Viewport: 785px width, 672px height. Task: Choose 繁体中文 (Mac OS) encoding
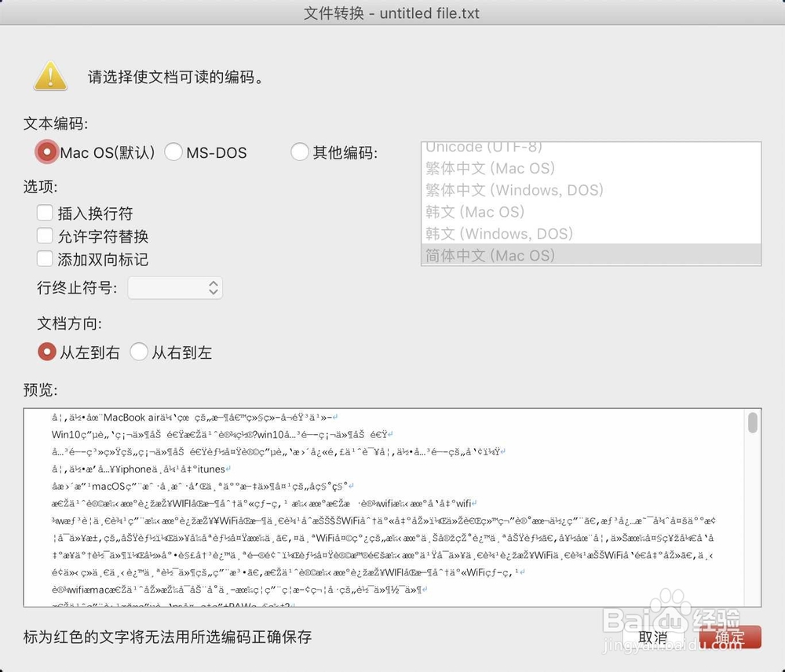click(x=591, y=168)
